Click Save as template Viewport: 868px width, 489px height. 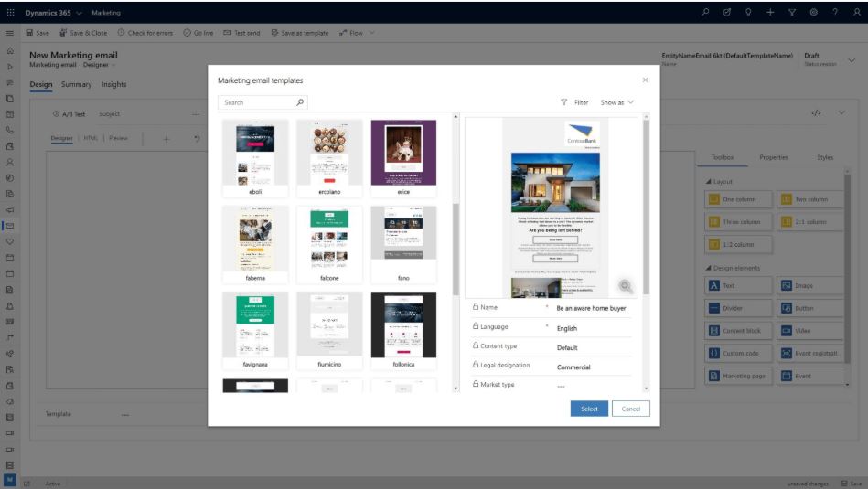pyautogui.click(x=299, y=33)
